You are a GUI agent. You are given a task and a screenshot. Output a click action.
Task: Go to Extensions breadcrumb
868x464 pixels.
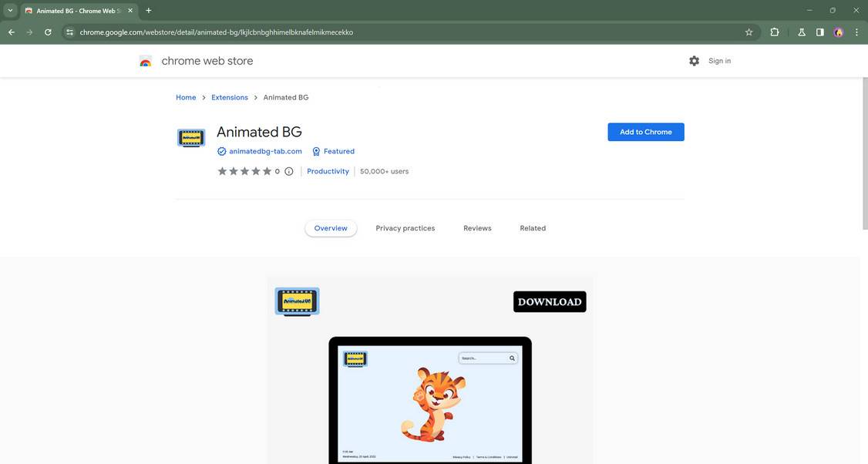(230, 97)
